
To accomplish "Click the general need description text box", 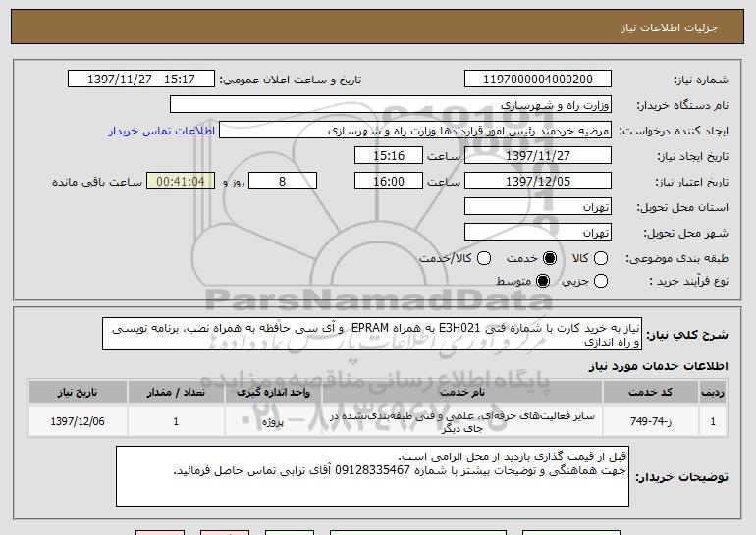I will point(372,334).
